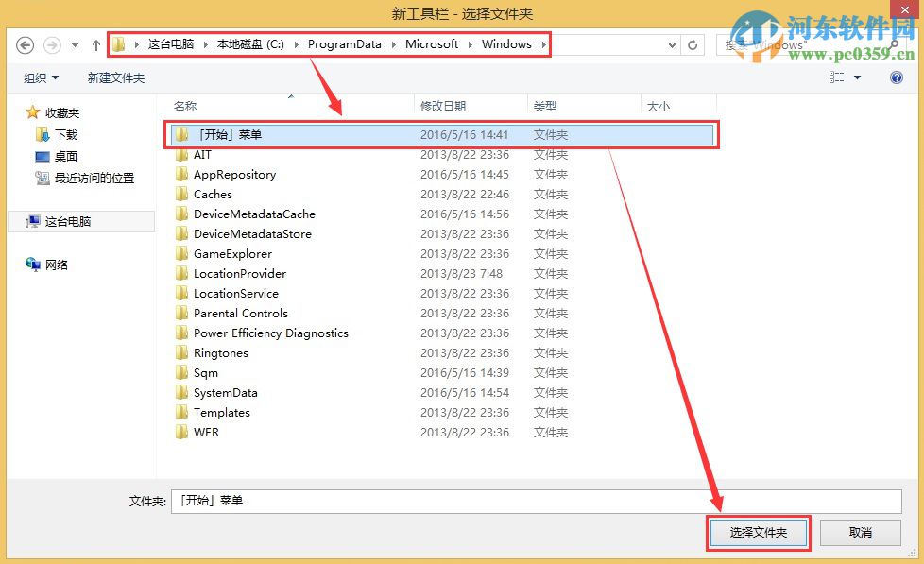Click the back navigation arrow
Image resolution: width=924 pixels, height=564 pixels.
click(26, 43)
